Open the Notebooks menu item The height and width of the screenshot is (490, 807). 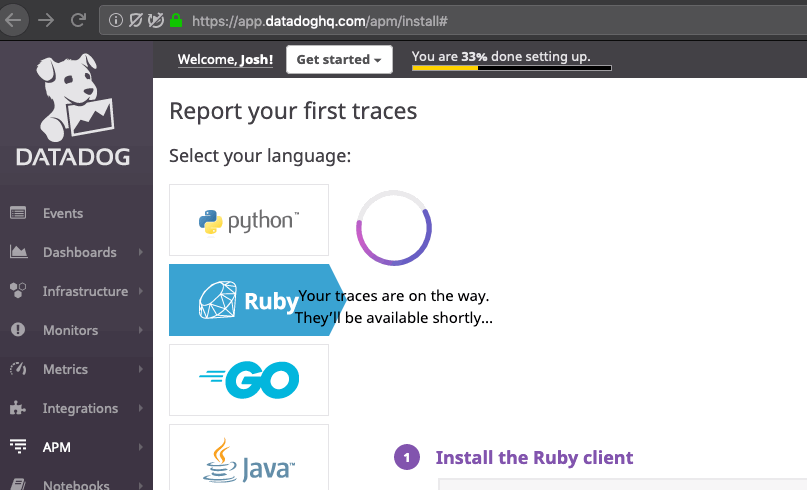(x=76, y=485)
